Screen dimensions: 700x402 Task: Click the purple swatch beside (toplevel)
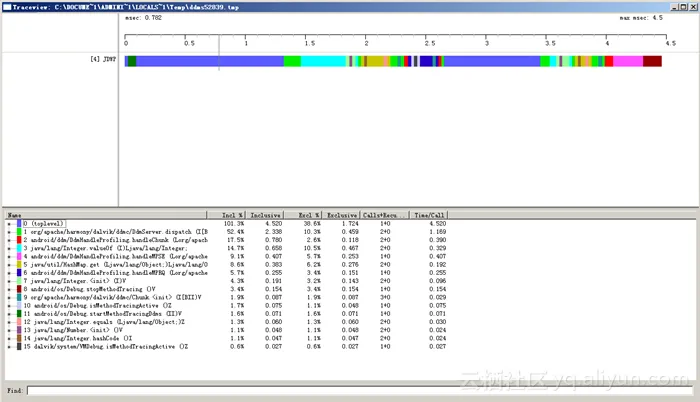[x=19, y=224]
